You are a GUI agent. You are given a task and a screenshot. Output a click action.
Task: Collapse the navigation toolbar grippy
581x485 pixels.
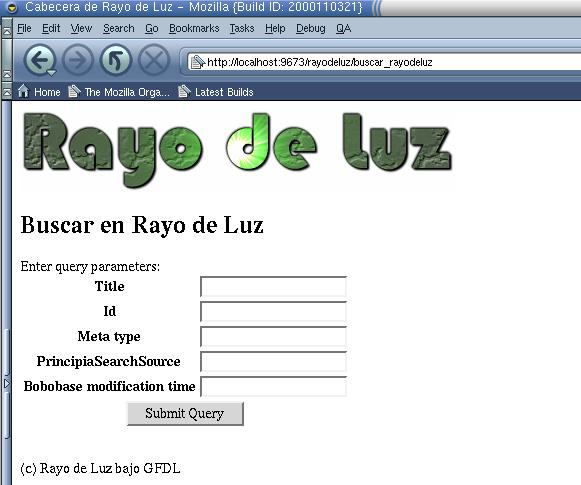(x=7, y=60)
